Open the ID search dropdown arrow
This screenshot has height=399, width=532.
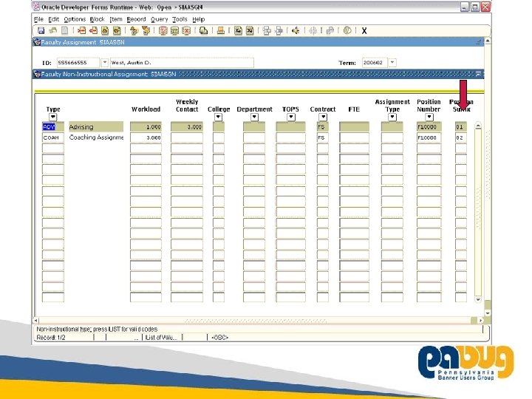click(104, 62)
